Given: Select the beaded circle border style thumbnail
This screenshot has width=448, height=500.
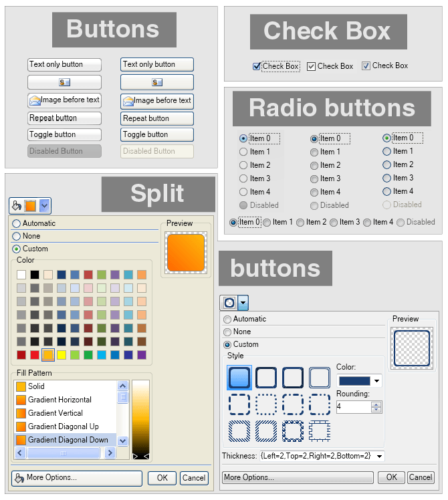Looking at the screenshot, I should click(x=293, y=431).
